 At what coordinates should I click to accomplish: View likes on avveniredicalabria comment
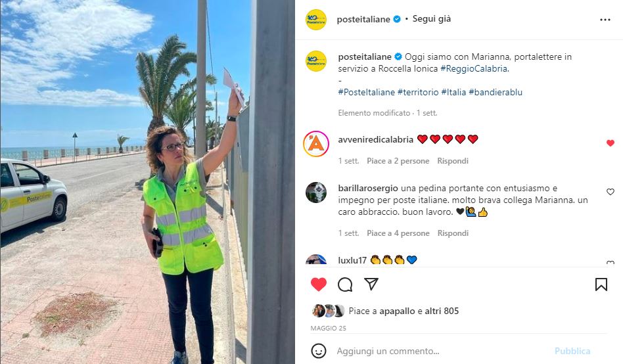click(x=398, y=161)
